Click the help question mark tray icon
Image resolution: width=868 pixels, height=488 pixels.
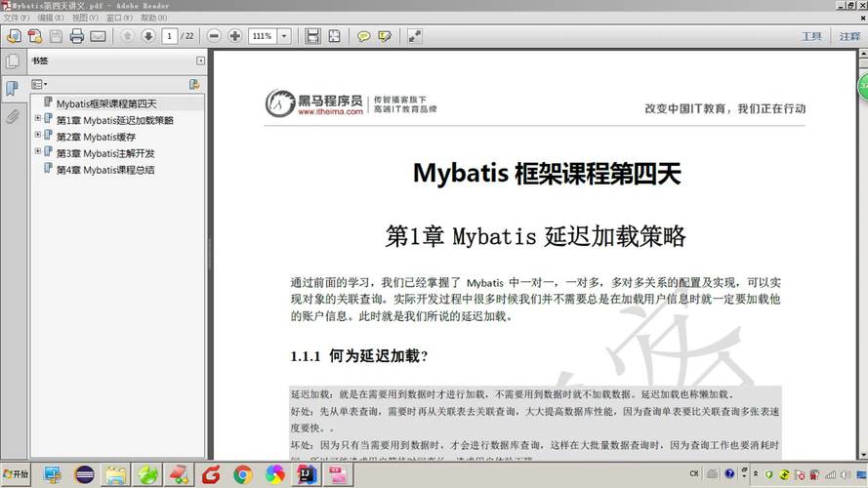point(729,473)
